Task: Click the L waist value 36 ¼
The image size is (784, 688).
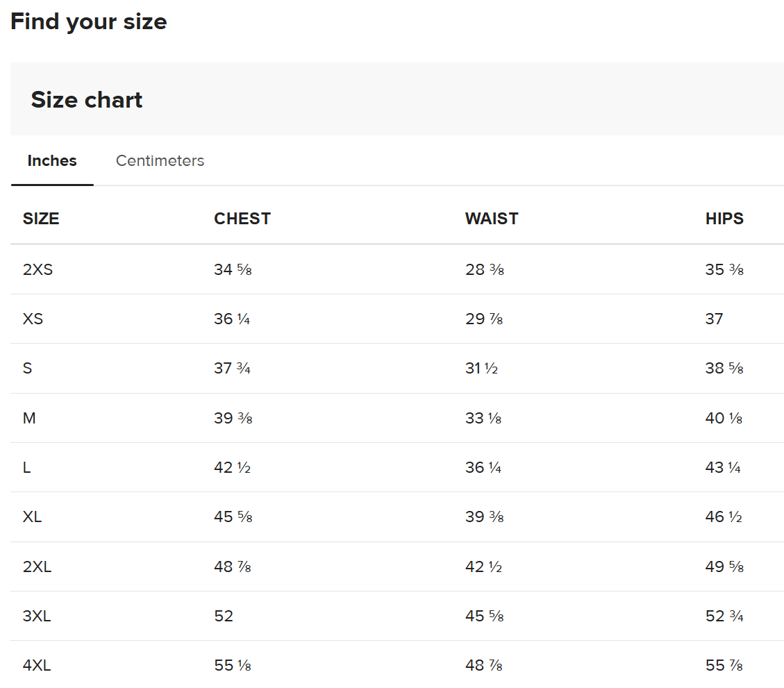Action: (483, 467)
